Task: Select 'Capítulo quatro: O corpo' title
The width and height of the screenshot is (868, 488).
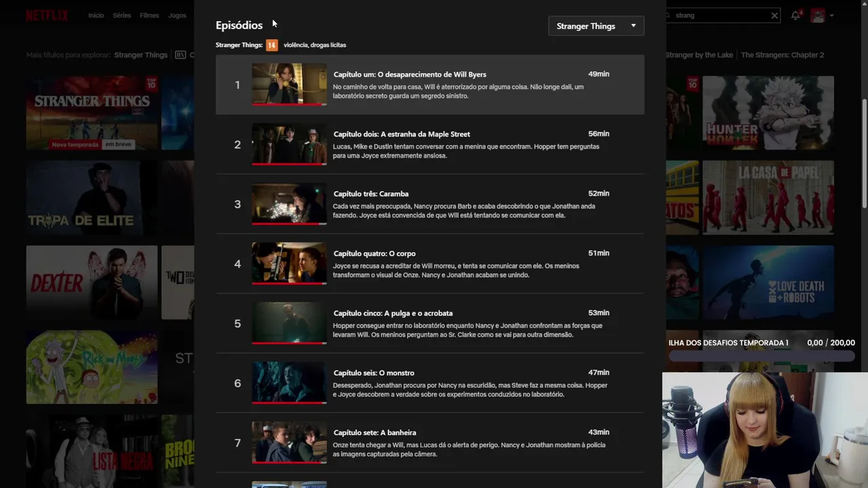Action: (x=374, y=253)
